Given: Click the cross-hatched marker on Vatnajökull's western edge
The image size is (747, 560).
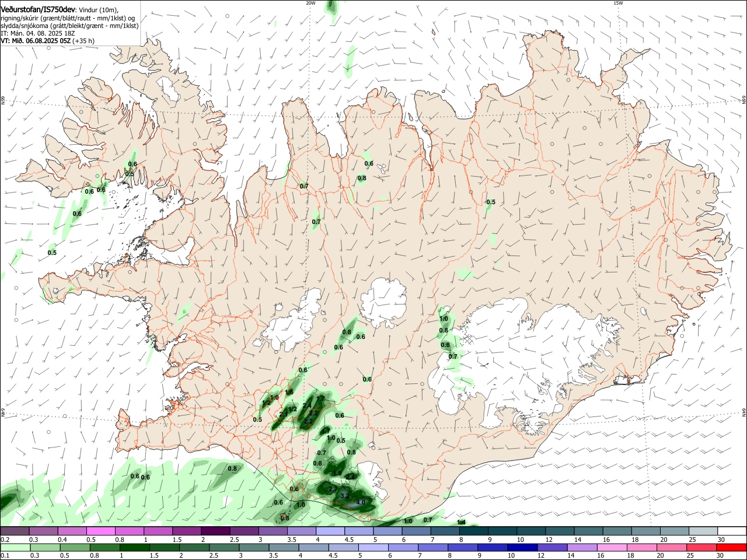Looking at the screenshot, I should [x=467, y=338].
